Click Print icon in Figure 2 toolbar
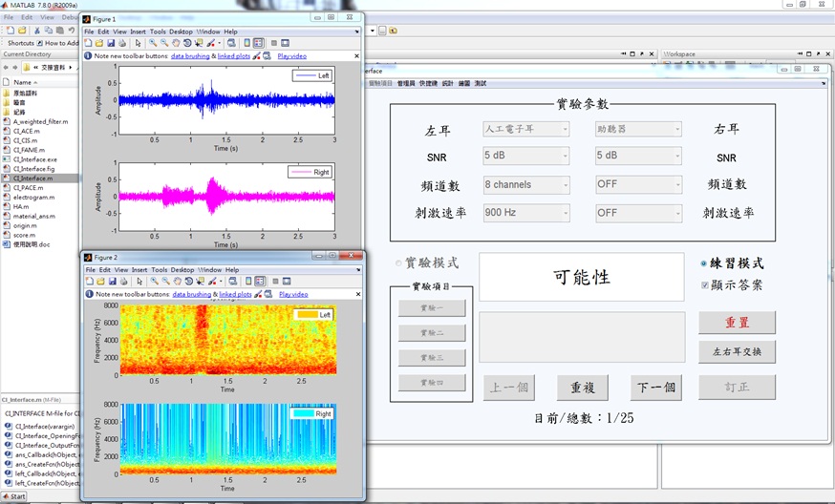Viewport: 835px width, 504px height. [122, 282]
